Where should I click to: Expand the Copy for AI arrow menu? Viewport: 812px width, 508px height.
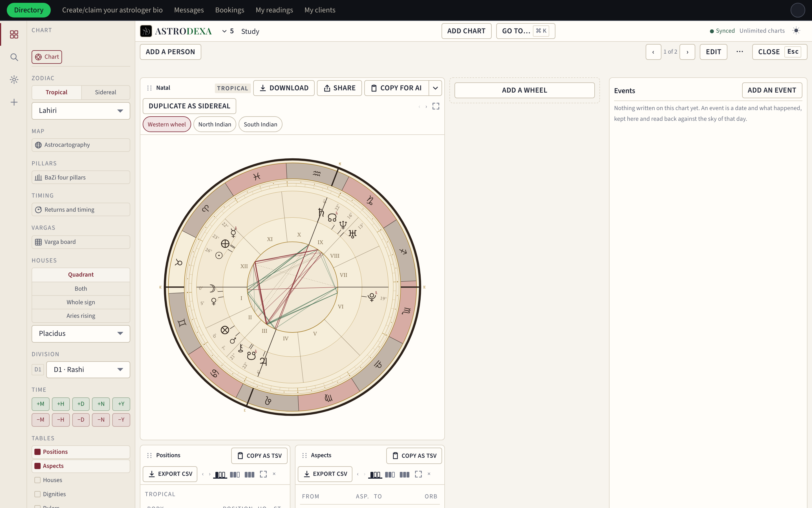(x=435, y=88)
